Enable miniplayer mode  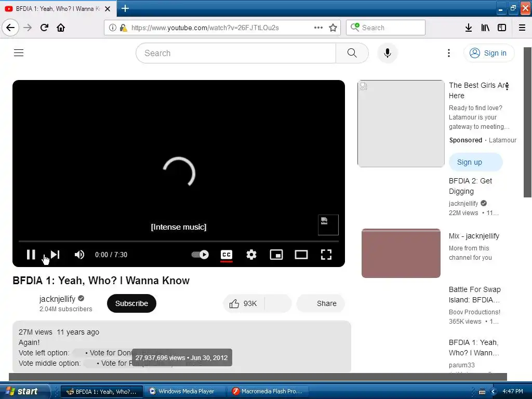[276, 255]
